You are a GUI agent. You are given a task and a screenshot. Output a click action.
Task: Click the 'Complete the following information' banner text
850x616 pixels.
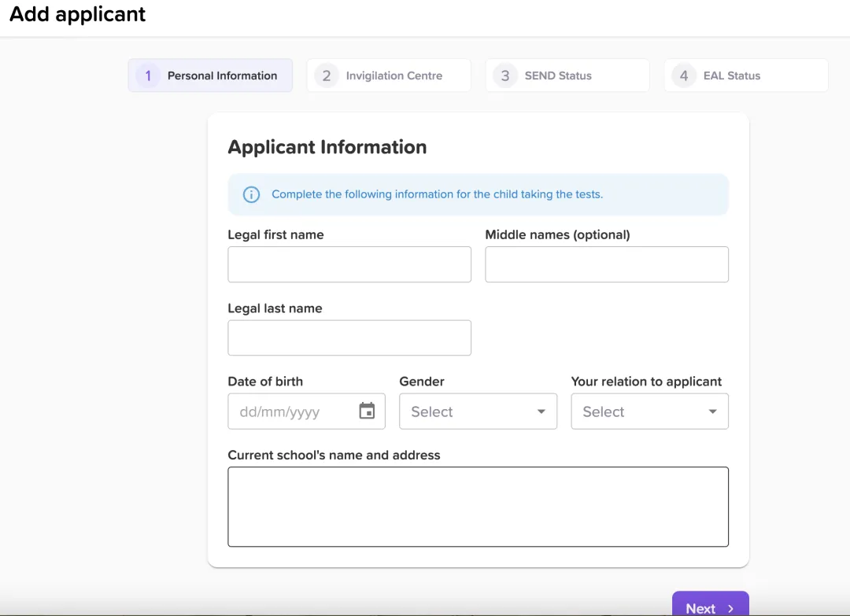(x=437, y=194)
